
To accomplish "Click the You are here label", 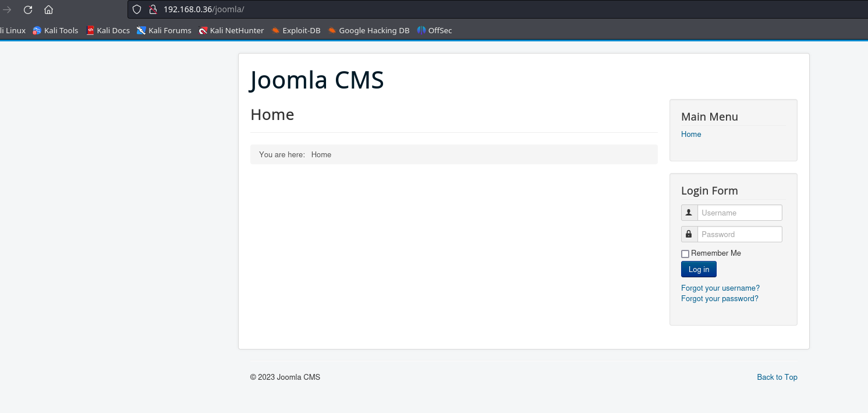I will point(282,154).
